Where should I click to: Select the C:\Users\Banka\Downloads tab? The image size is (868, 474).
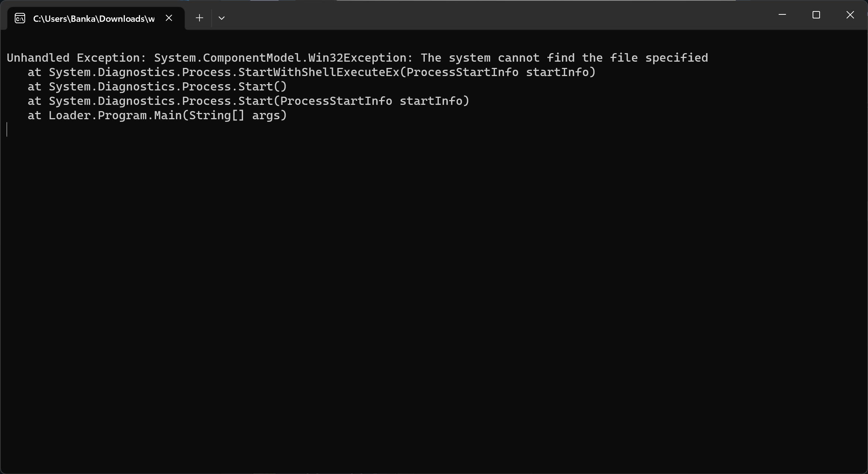[93, 18]
